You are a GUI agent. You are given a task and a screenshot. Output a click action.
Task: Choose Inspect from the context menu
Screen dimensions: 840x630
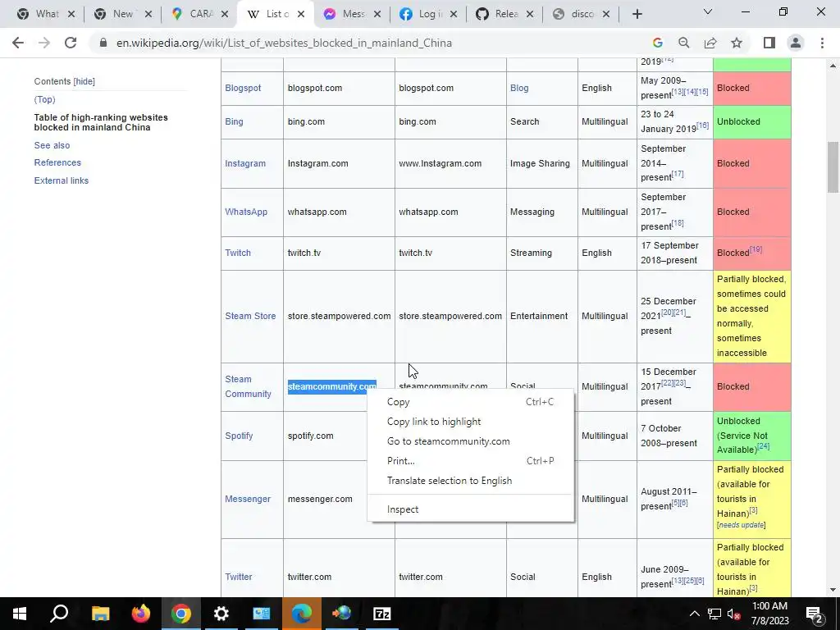[x=470, y=509]
